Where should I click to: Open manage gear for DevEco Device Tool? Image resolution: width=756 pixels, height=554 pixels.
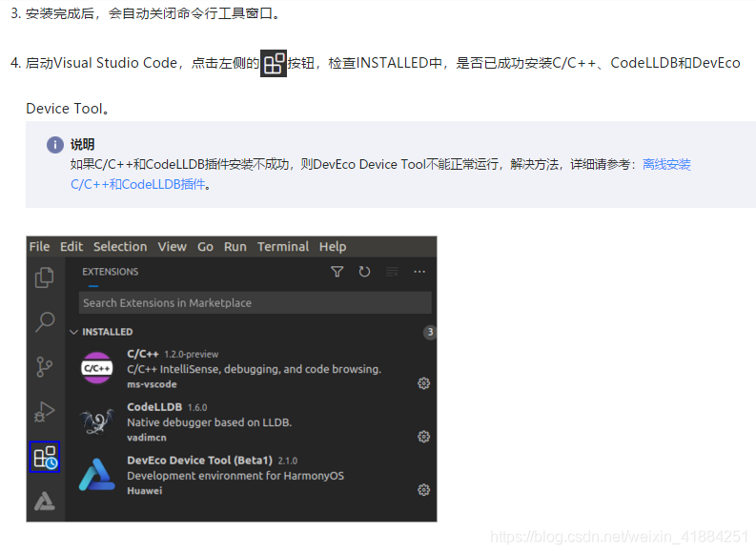point(423,490)
